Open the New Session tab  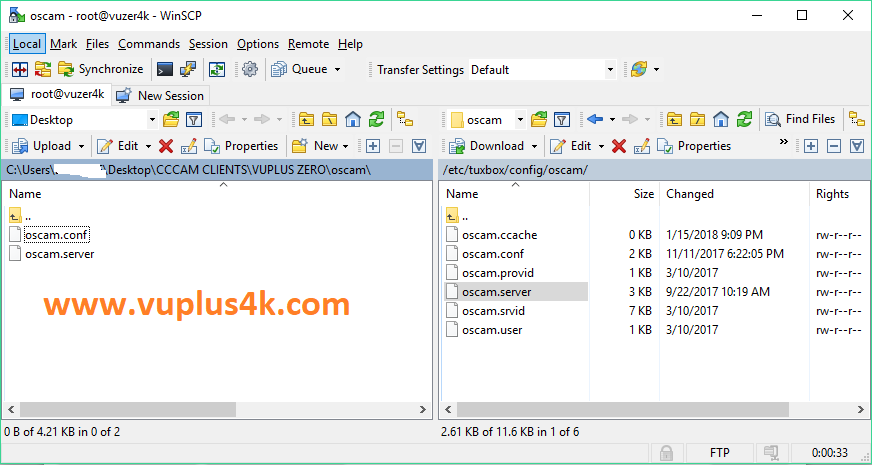161,96
